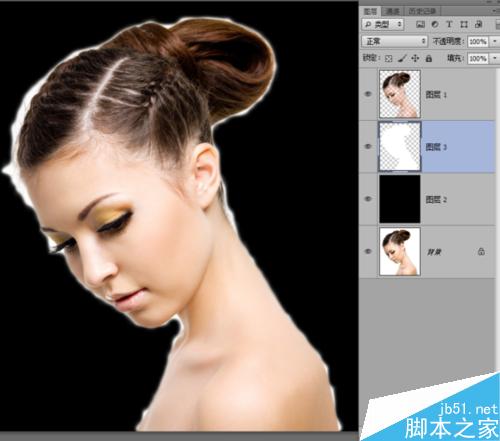This screenshot has height=441, width=500.
Task: Hide the black fill layer
Action: tap(368, 199)
